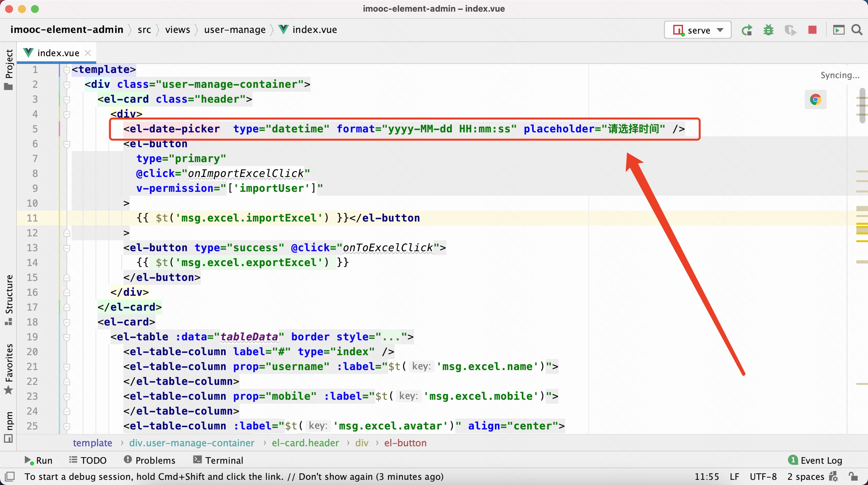
Task: Collapse el-card fold on line 18
Action: click(67, 322)
